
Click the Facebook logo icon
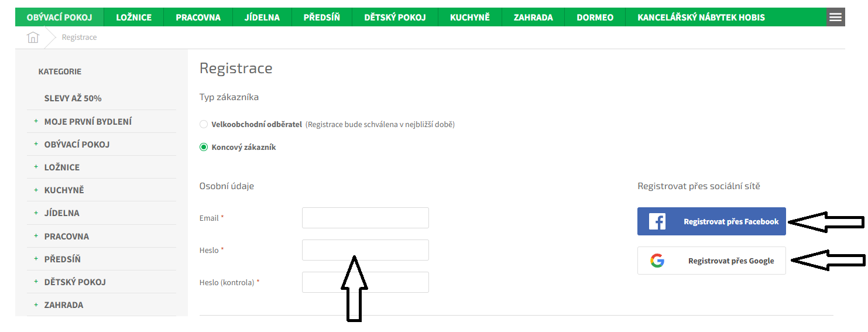pyautogui.click(x=657, y=221)
